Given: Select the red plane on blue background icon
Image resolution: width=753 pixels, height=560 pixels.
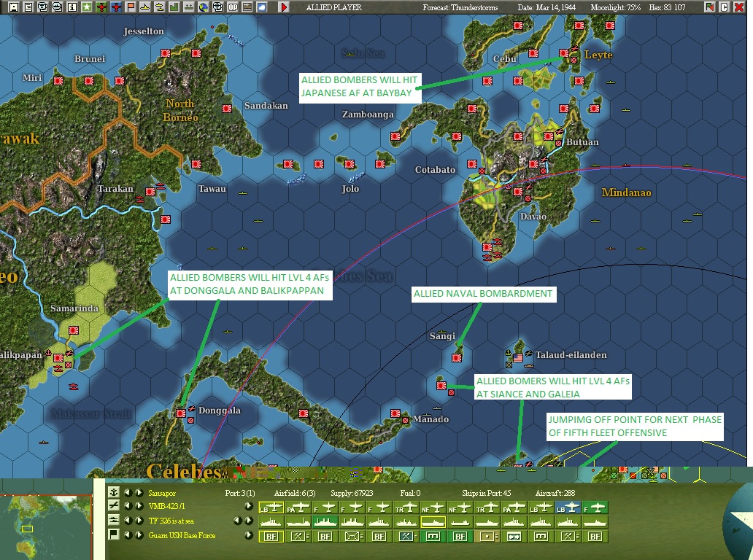Looking at the screenshot, I should pos(116,7).
